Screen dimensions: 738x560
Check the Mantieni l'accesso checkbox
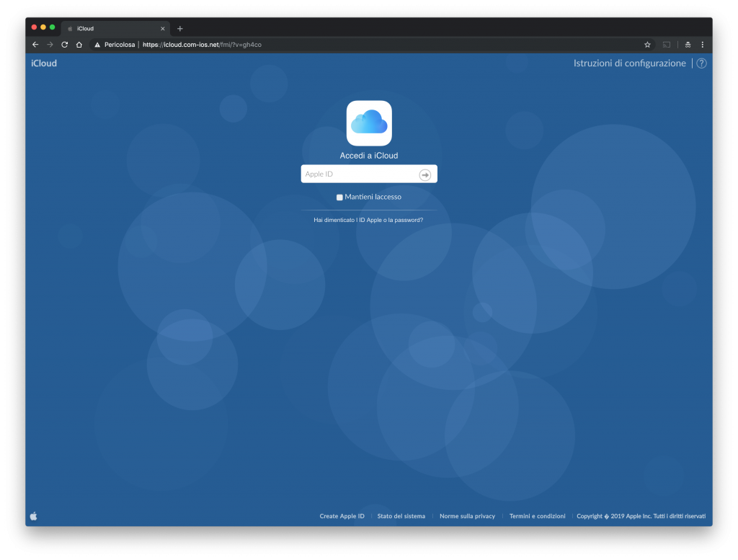tap(339, 197)
